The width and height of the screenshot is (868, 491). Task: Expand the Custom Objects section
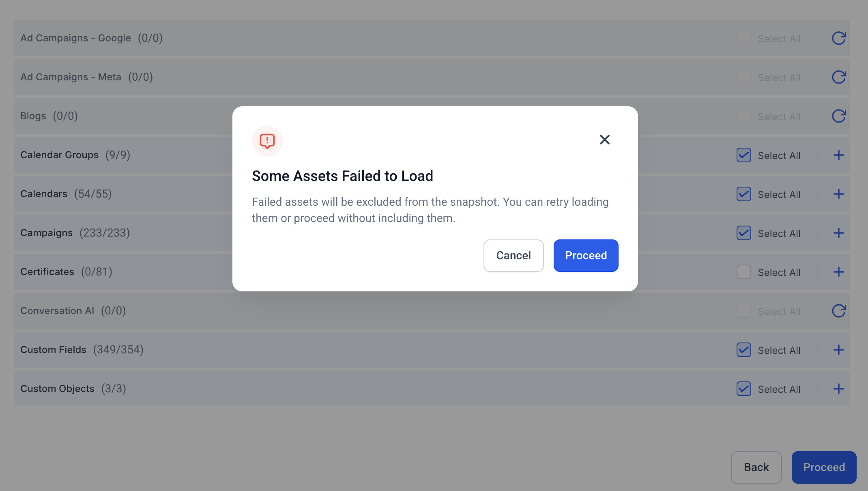tap(838, 389)
